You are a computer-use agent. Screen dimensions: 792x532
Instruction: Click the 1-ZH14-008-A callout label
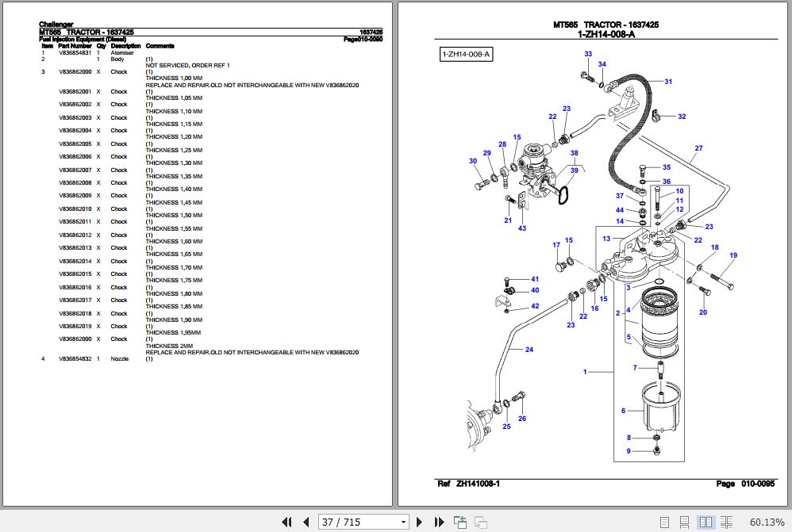pyautogui.click(x=467, y=54)
